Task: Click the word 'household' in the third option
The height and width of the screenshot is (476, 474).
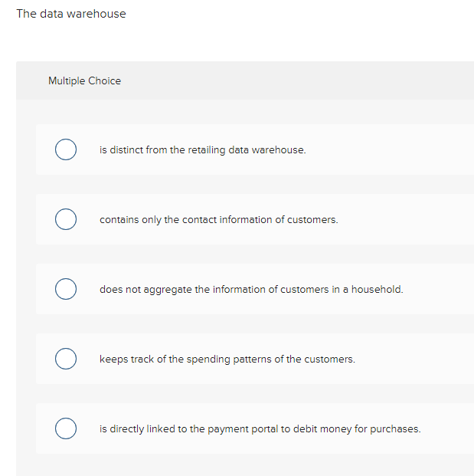Action: (378, 289)
